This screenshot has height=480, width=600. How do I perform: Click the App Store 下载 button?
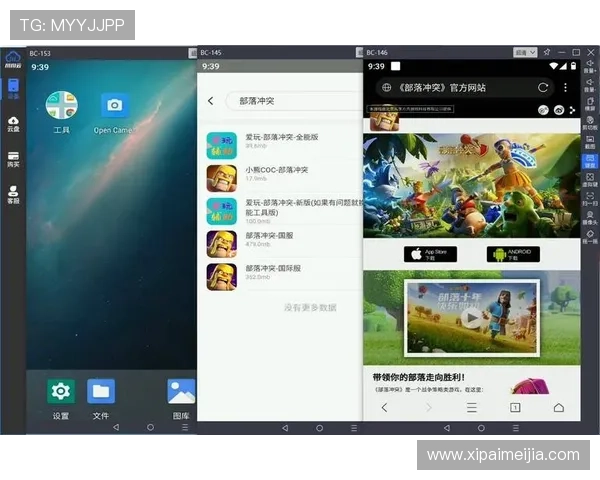point(430,254)
